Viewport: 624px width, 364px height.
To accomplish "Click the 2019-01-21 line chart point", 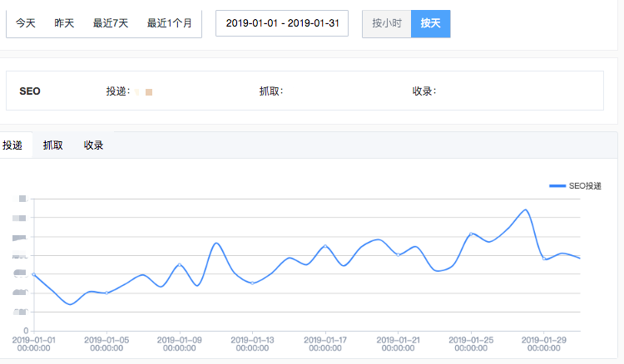I will point(399,254).
